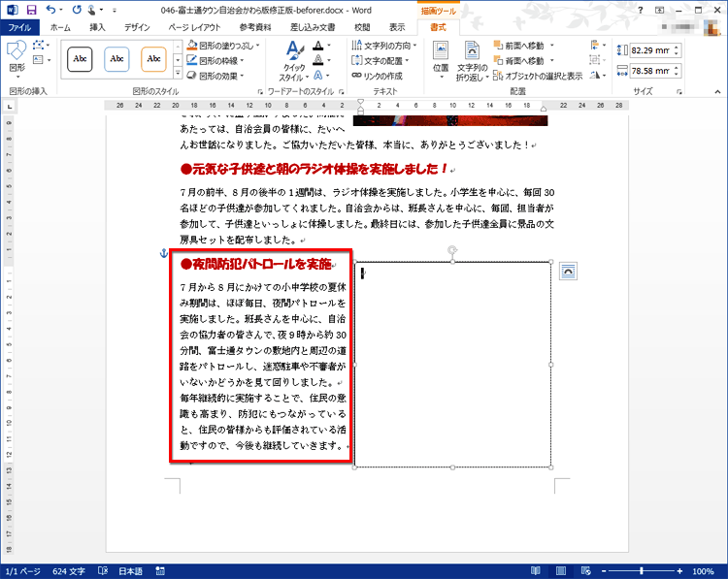Open the ファイル tab
Screen dimensions: 728x579
point(19,27)
